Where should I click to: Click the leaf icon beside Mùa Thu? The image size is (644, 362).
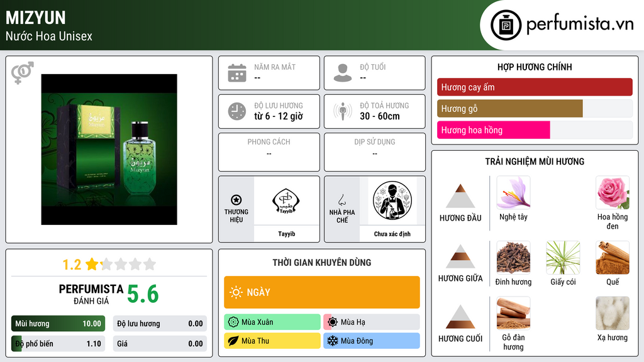click(x=233, y=341)
